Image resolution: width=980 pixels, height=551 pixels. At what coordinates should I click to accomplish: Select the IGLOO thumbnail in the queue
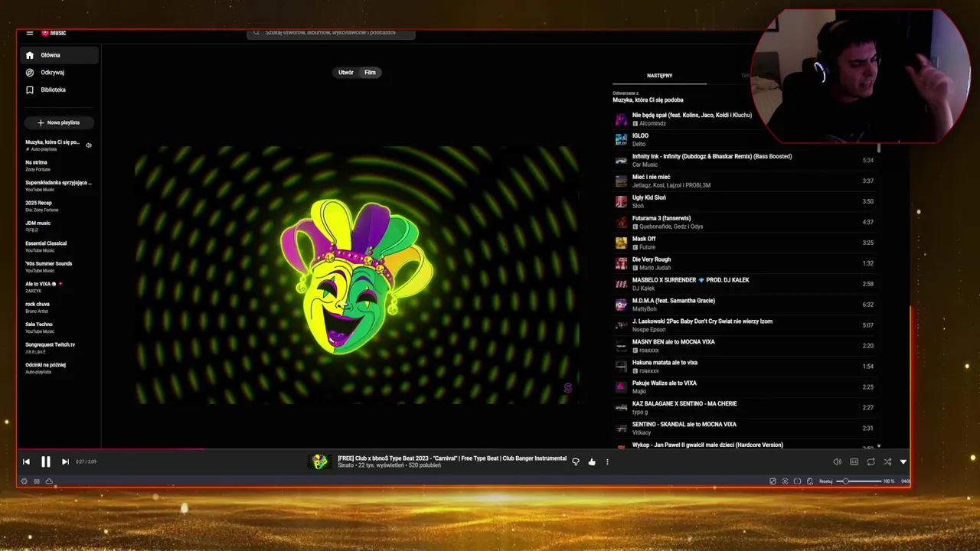point(621,139)
